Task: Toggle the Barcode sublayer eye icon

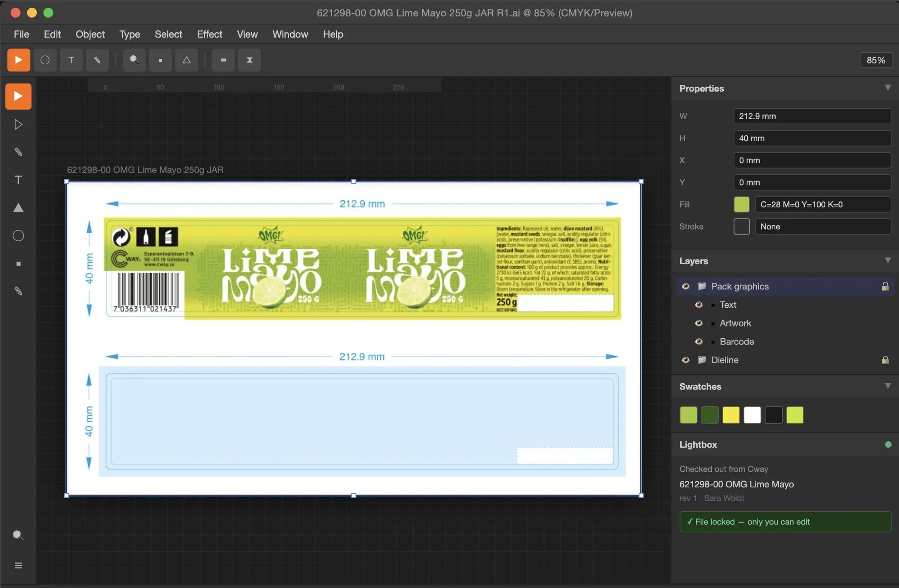Action: click(x=699, y=342)
